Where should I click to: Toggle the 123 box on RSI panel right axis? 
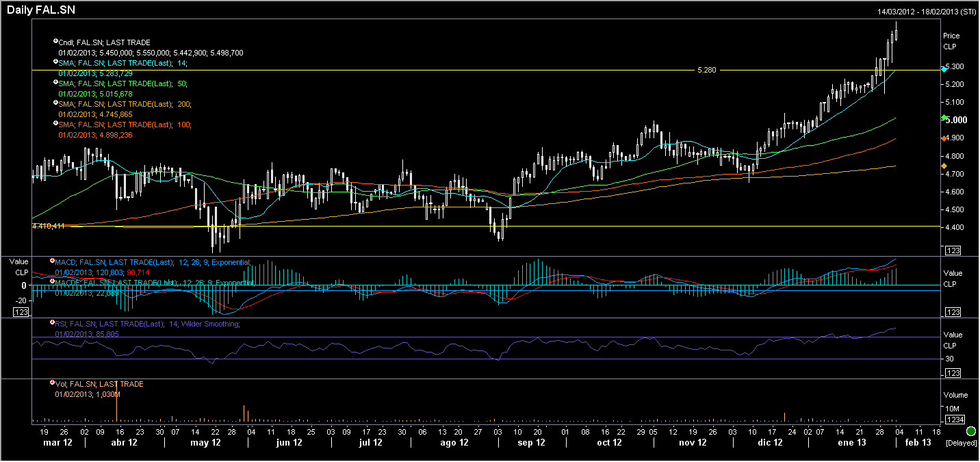pos(952,373)
